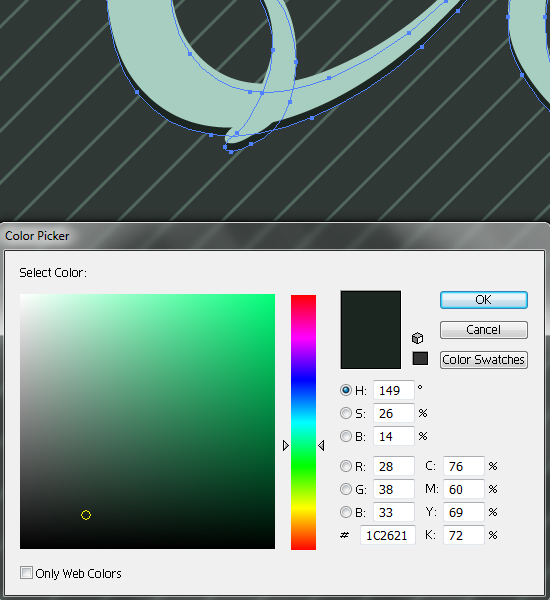Select the G green radio button
The image size is (550, 600).
pos(346,489)
